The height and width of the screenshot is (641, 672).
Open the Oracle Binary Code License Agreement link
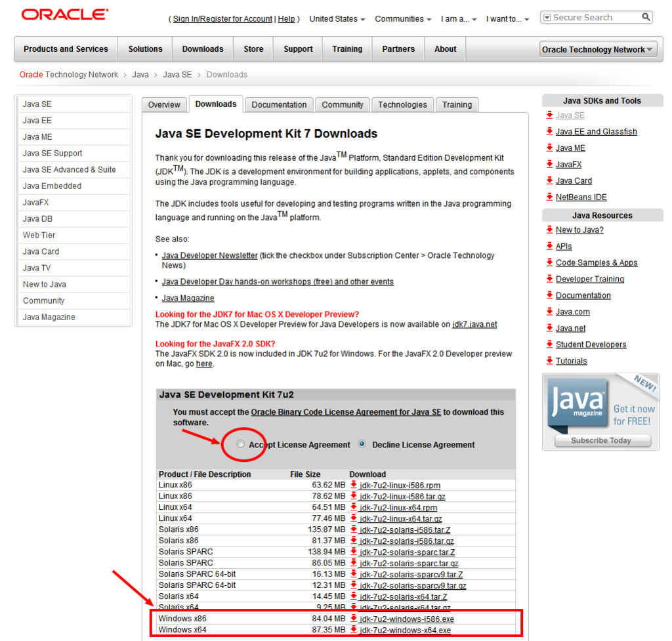pyautogui.click(x=346, y=412)
